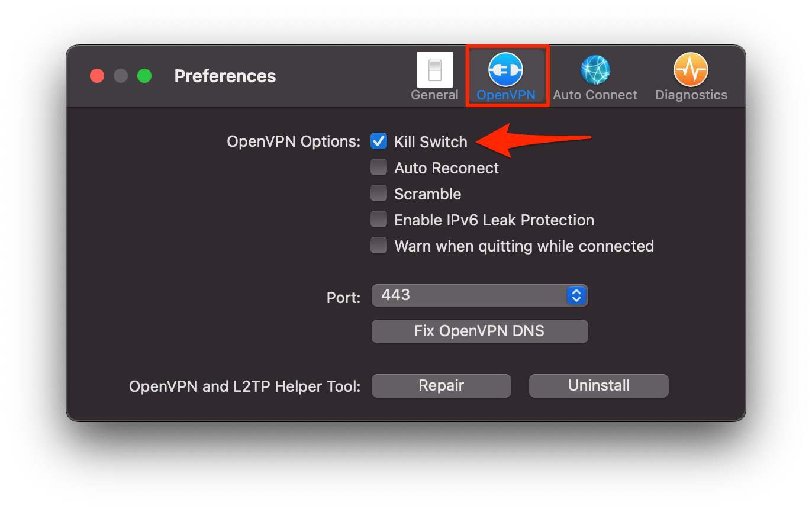Enable IPv6 Leak Protection
The height and width of the screenshot is (509, 812).
[x=379, y=219]
